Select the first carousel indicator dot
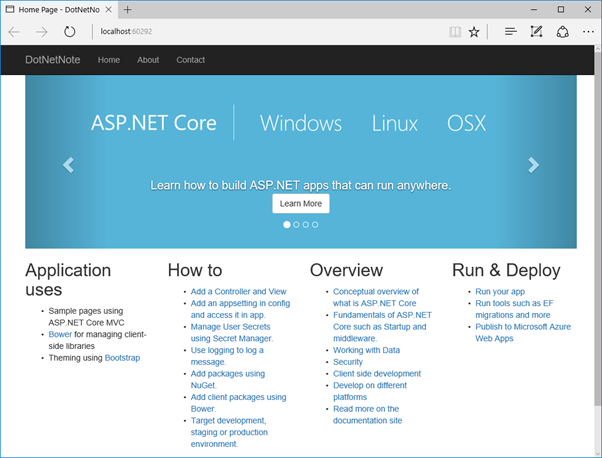The image size is (602, 458). tap(287, 225)
